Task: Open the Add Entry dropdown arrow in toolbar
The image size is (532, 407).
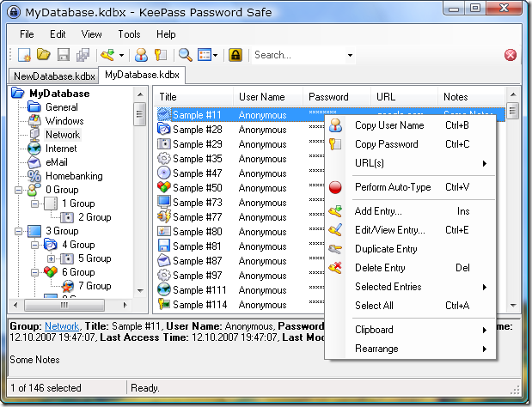Action: point(121,55)
